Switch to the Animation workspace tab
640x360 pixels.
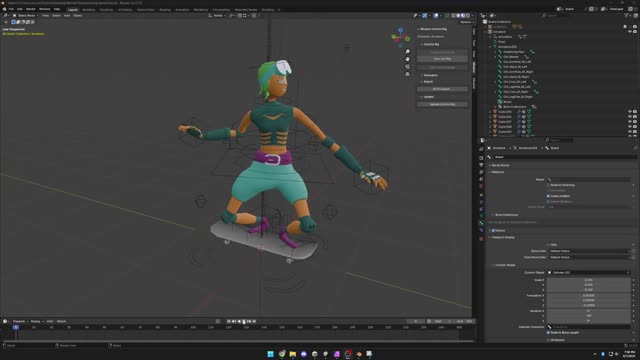[182, 9]
